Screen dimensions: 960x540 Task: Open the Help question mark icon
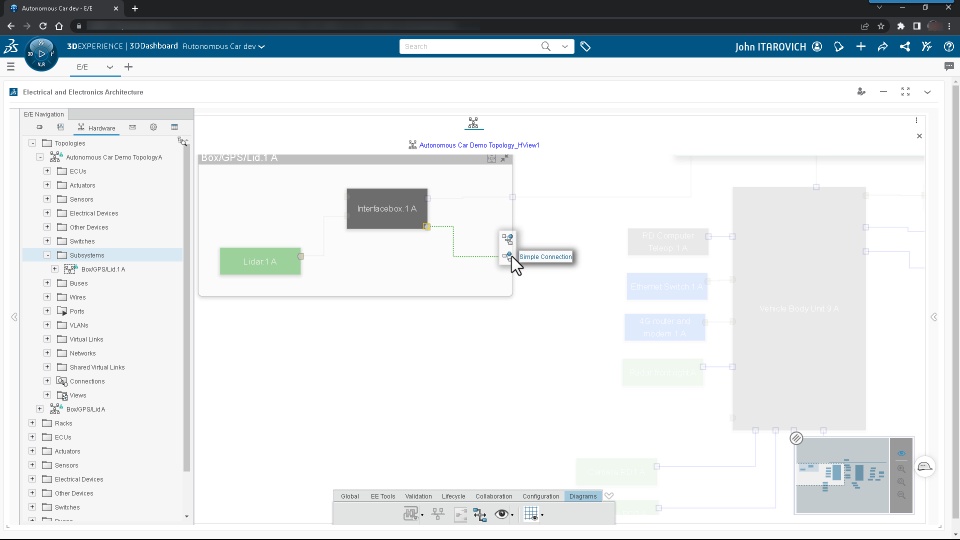click(948, 47)
